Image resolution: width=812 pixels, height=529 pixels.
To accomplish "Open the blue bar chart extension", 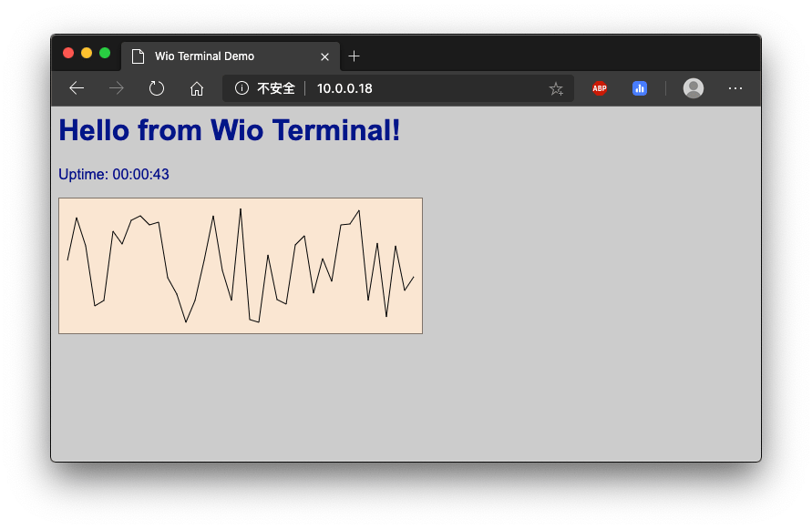I will click(640, 88).
